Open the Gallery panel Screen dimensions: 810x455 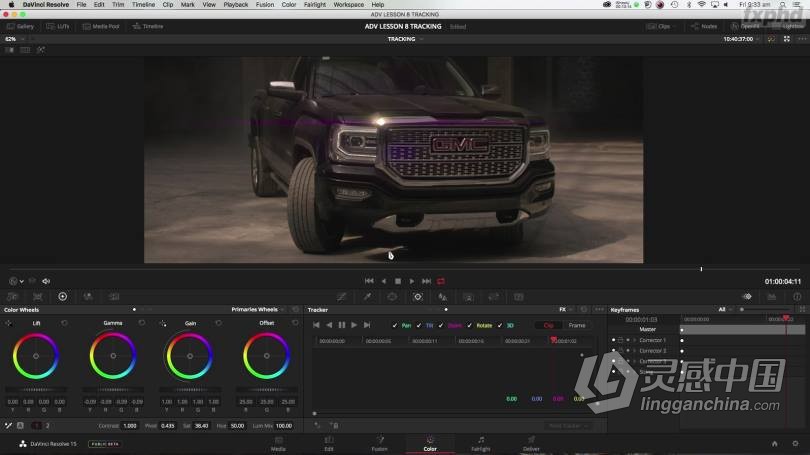coord(20,26)
